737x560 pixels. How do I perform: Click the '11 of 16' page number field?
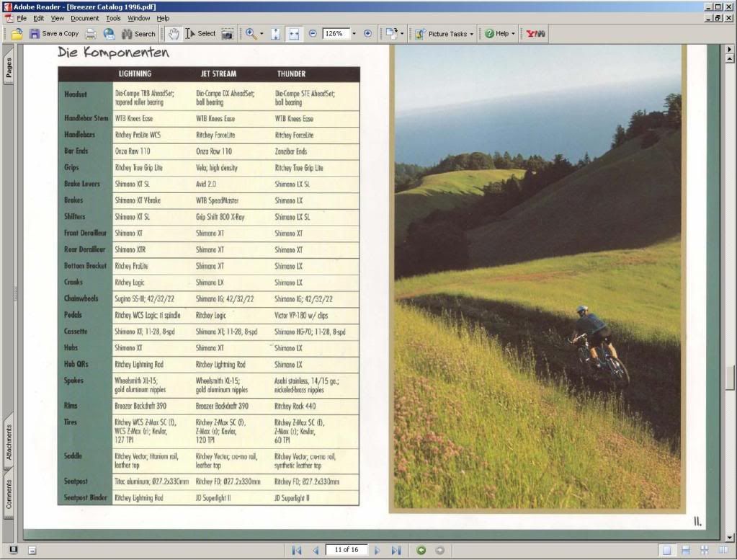347,550
